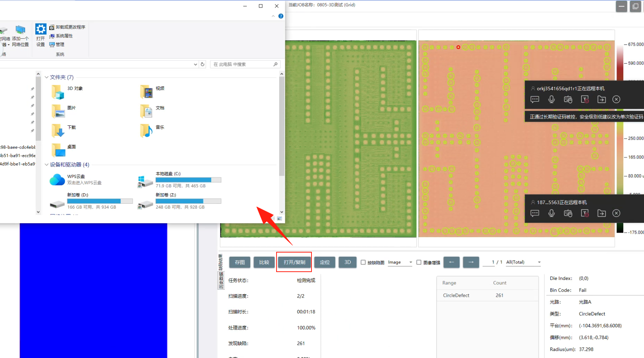End the 187...5563 remote session
644x358 pixels.
tap(616, 213)
